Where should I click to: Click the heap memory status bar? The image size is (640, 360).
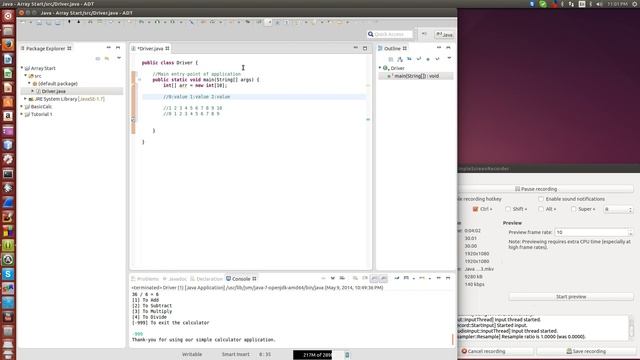[312, 355]
